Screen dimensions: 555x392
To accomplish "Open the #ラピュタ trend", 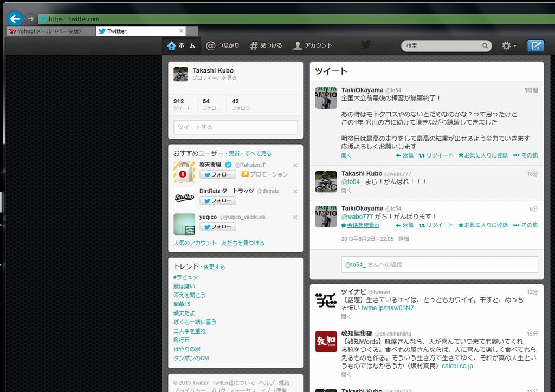I will tap(185, 277).
